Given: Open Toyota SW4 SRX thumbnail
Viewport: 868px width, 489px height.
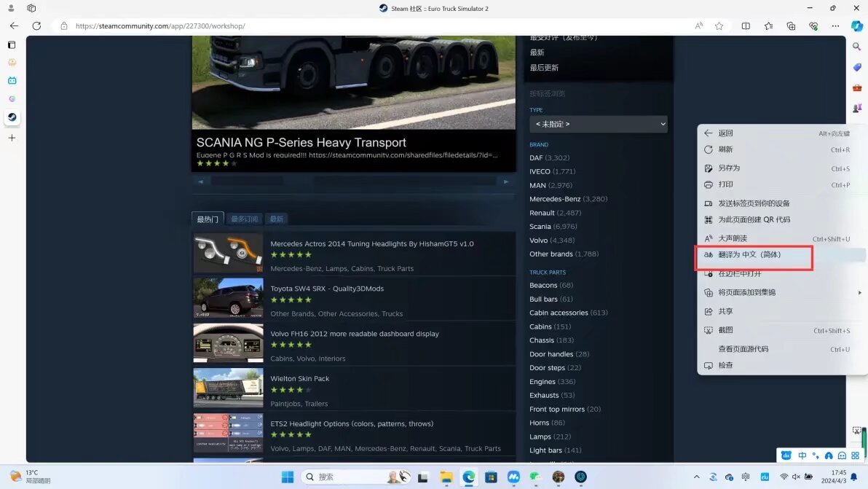Looking at the screenshot, I should tap(228, 299).
